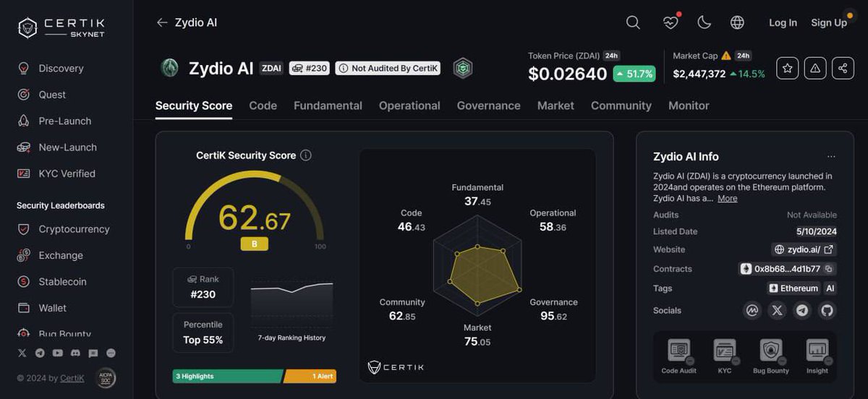This screenshot has height=399, width=868.
Task: Open Pre-Launch in the sidebar
Action: click(54, 121)
